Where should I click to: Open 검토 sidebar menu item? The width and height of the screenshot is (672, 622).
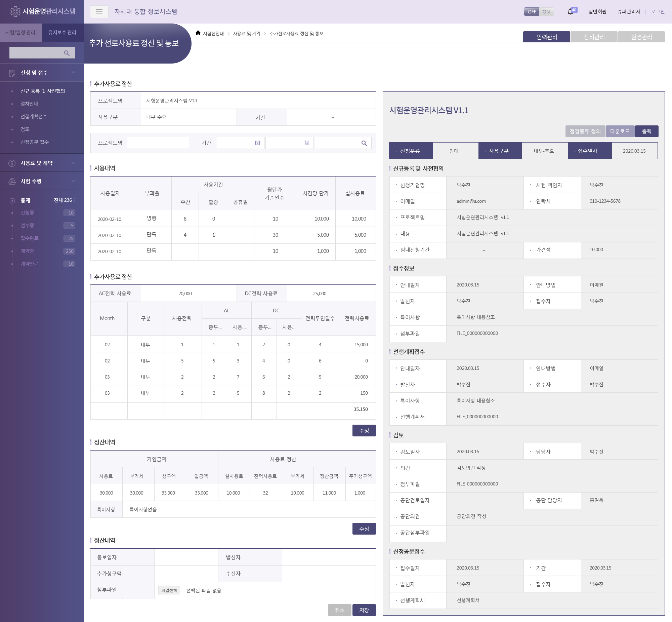pos(25,129)
